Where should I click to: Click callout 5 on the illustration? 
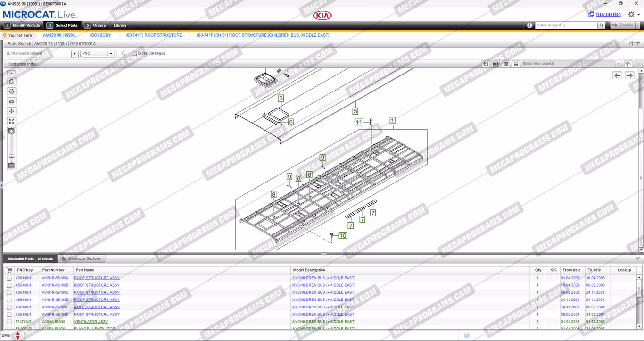pyautogui.click(x=355, y=111)
